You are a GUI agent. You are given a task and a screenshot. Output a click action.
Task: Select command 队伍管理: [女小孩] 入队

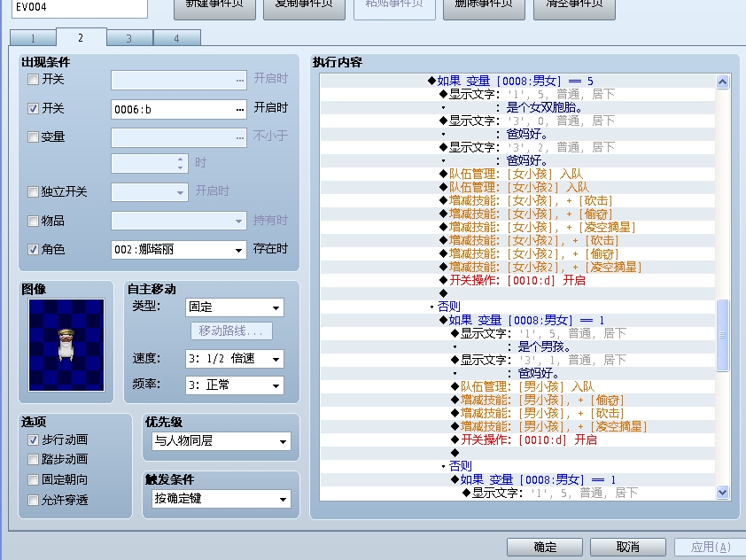[516, 175]
